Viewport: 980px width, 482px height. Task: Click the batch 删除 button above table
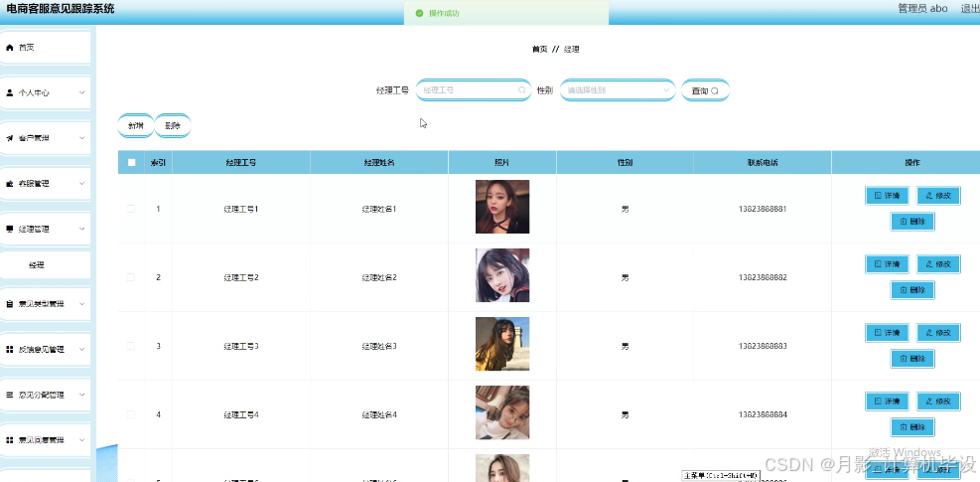click(173, 126)
